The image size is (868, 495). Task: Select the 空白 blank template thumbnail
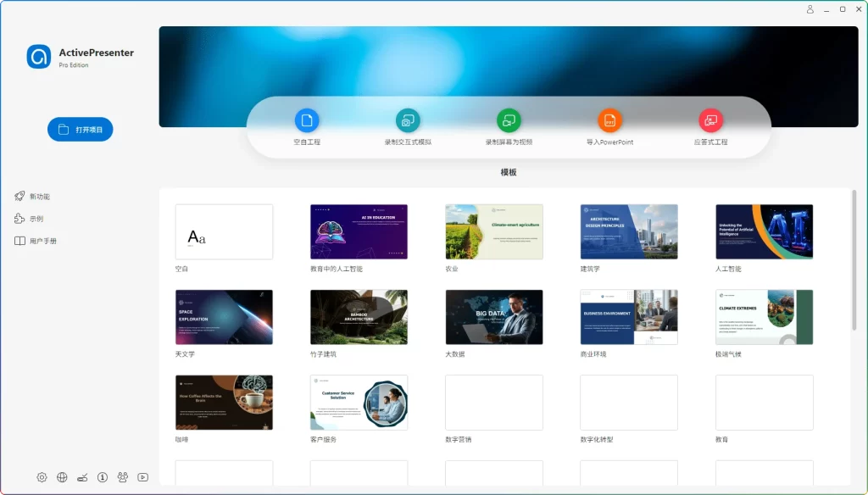tap(224, 231)
